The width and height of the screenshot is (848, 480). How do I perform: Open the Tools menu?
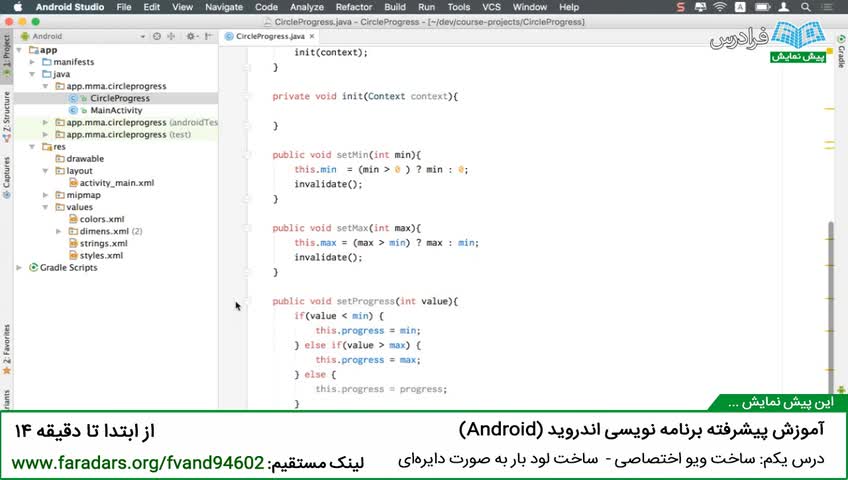459,7
